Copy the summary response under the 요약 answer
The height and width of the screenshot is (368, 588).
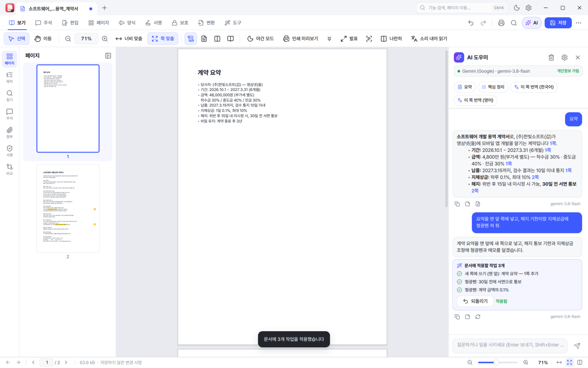(457, 204)
